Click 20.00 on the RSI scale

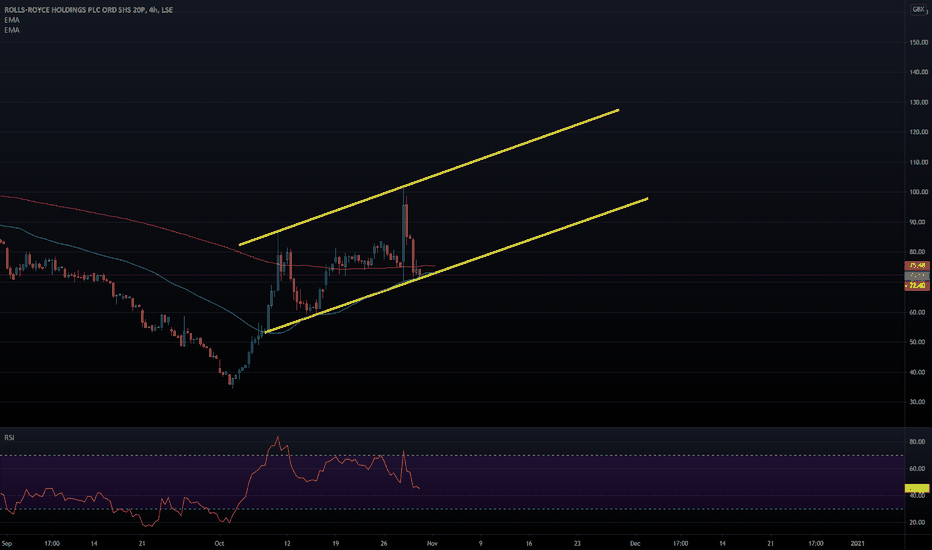click(917, 523)
